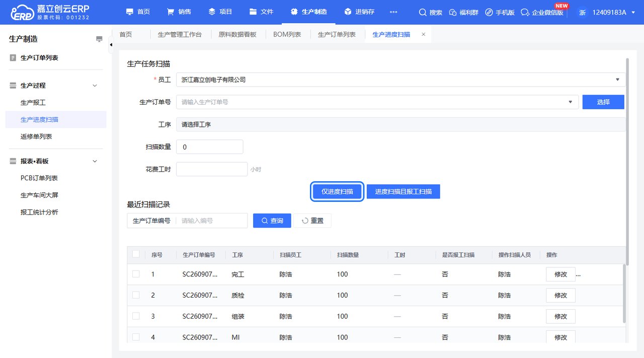Screen dimensions: 644x358
Task: Collapse the sidebar using the arrow handle
Action: point(111,45)
